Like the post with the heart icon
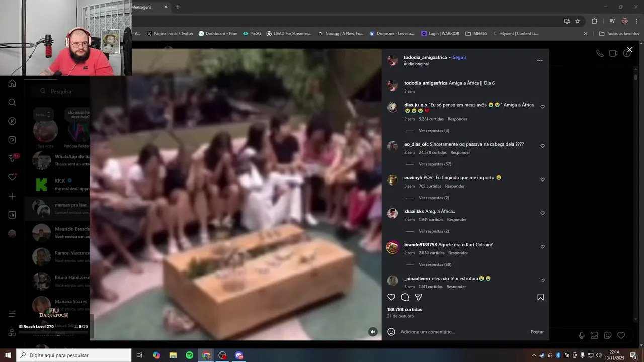The height and width of the screenshot is (362, 644). click(x=391, y=297)
